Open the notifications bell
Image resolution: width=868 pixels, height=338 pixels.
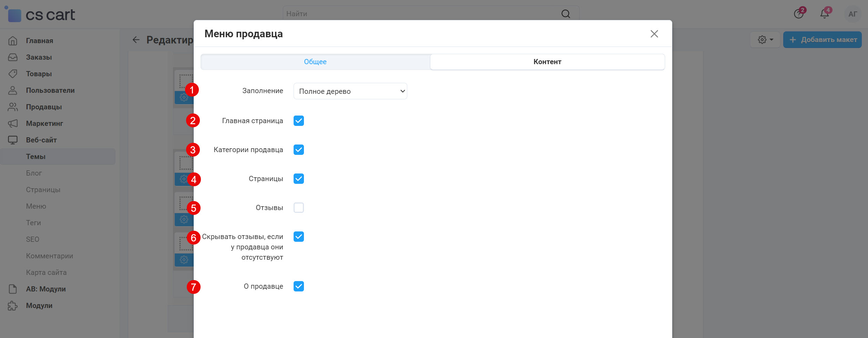click(x=824, y=14)
